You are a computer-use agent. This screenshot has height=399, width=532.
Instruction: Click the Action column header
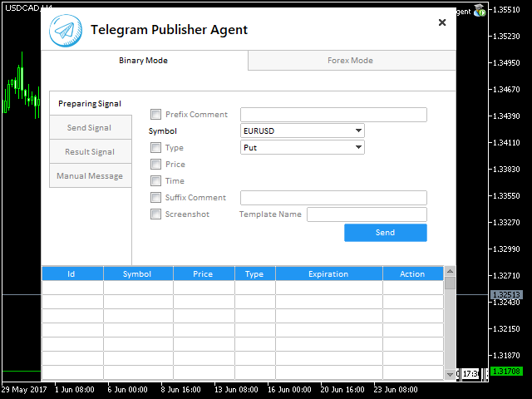[413, 273]
